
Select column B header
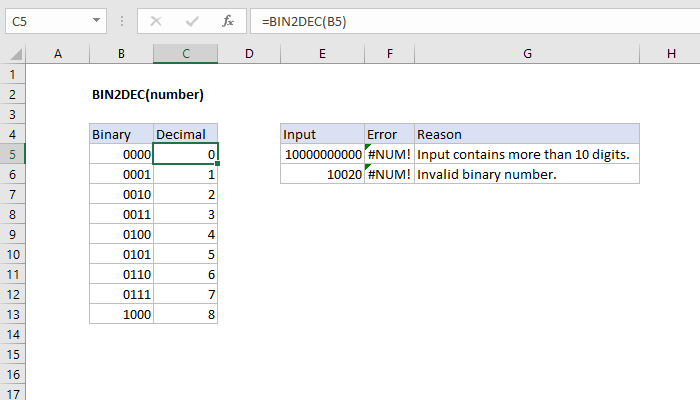(x=121, y=54)
